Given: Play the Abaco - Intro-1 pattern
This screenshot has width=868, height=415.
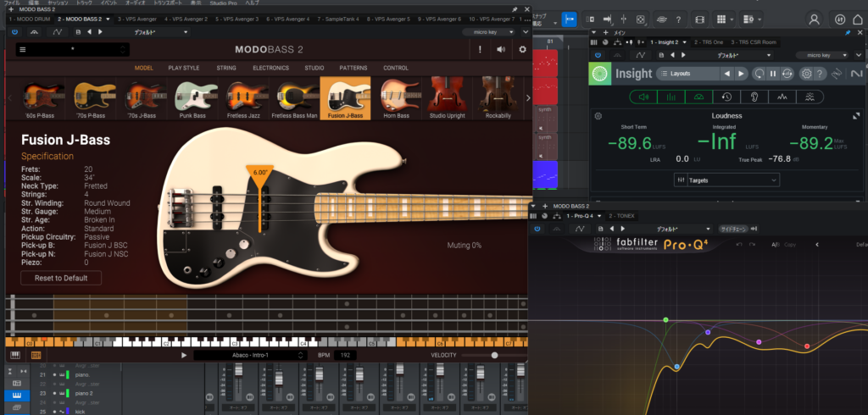Looking at the screenshot, I should (x=184, y=355).
